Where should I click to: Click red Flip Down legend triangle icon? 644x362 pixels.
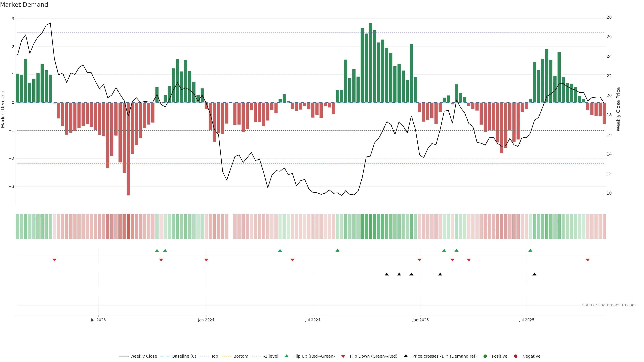coord(343,356)
